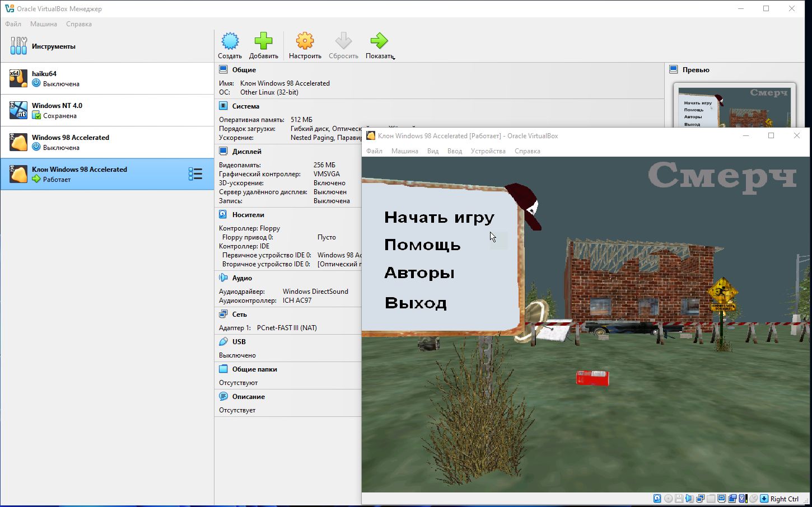Open the Вид menu in the VM window
This screenshot has width=812, height=507.
click(433, 151)
